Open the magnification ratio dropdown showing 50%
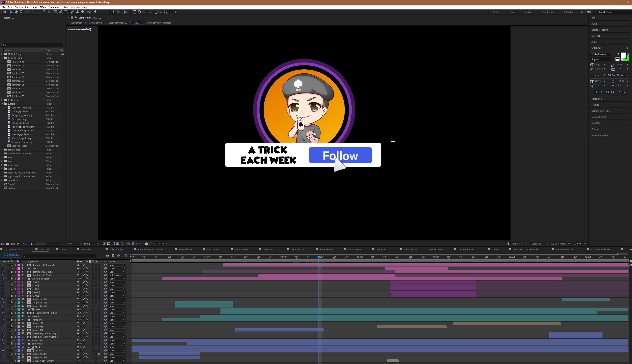This screenshot has height=364, width=632. point(73,243)
